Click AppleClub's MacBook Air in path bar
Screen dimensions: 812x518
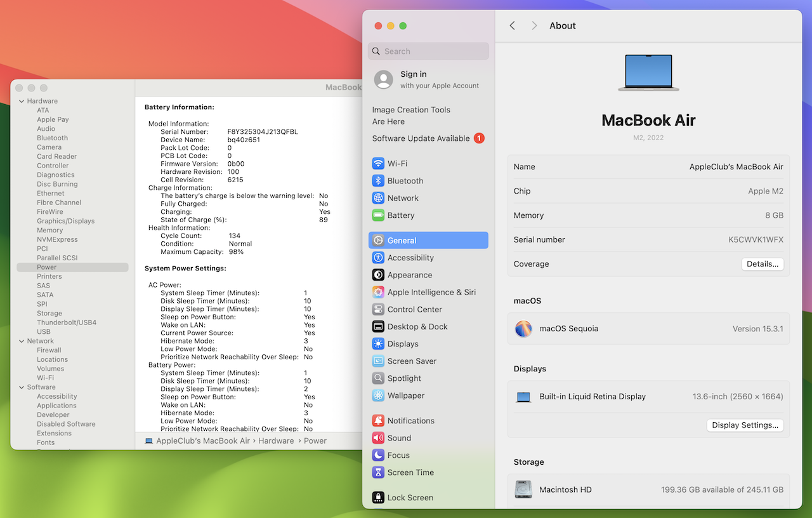coord(203,441)
